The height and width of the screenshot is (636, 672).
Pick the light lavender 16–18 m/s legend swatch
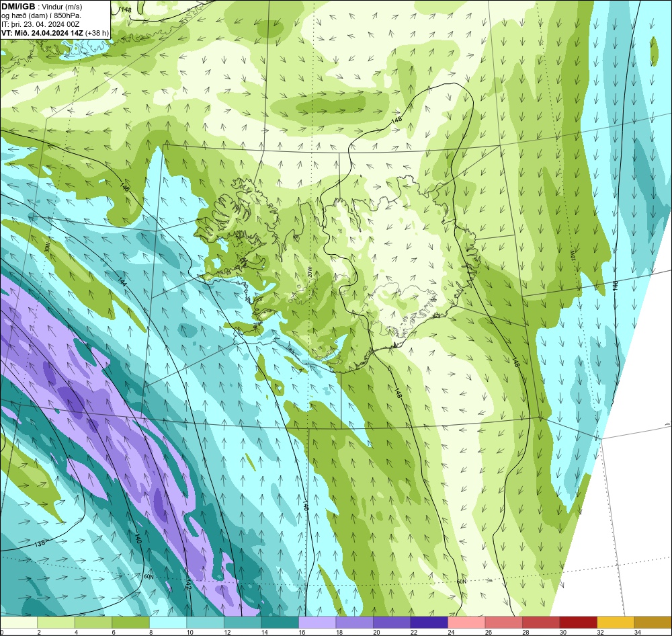317,622
